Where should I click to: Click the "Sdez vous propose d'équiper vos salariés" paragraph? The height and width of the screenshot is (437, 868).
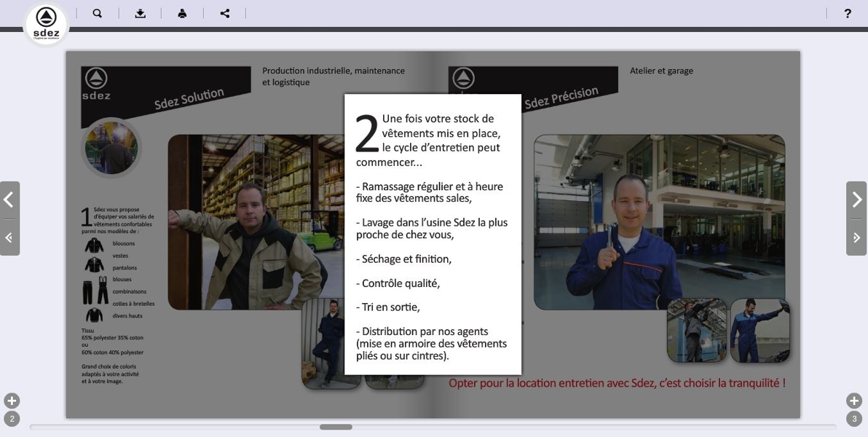(x=118, y=221)
